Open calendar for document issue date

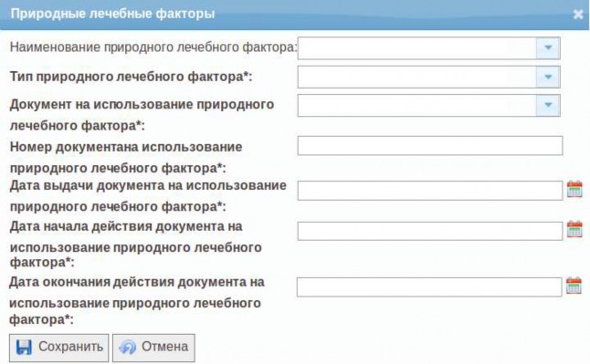point(574,189)
